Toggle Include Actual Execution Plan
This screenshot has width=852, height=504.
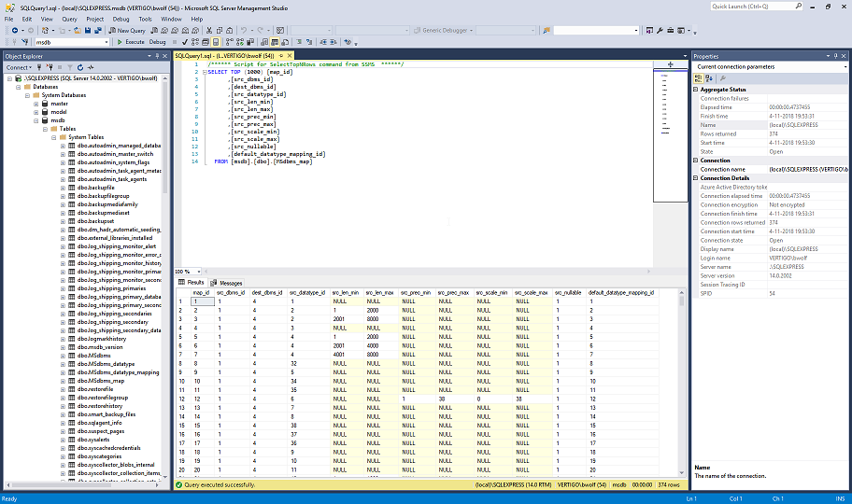(x=229, y=42)
